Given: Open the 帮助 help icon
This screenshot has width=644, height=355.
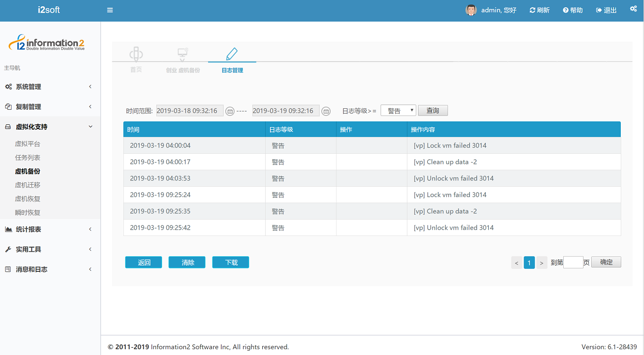Looking at the screenshot, I should click(566, 10).
